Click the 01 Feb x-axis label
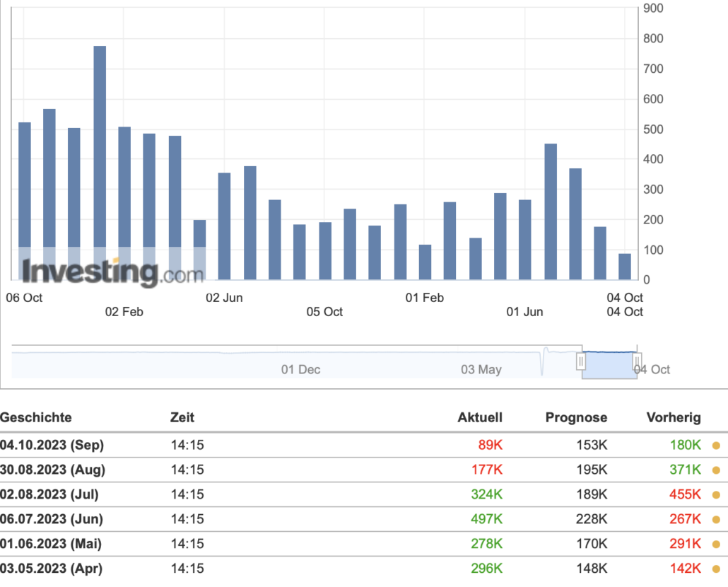The height and width of the screenshot is (587, 728). click(424, 298)
